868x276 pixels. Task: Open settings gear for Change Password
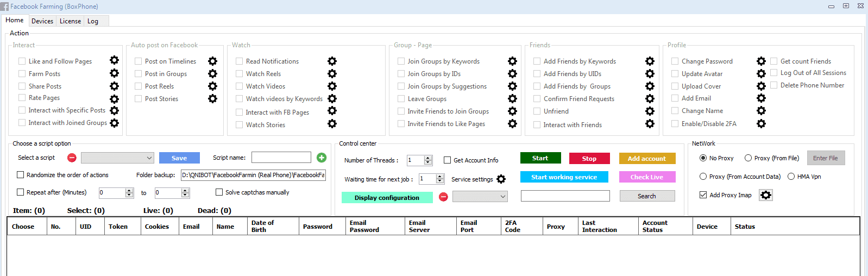(x=761, y=61)
